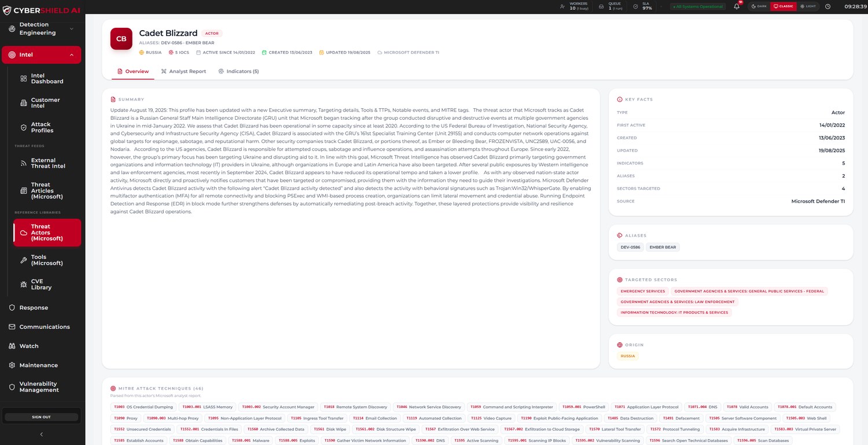Viewport: 868px width, 445px height.
Task: Click the CB actor avatar badge
Action: point(122,39)
